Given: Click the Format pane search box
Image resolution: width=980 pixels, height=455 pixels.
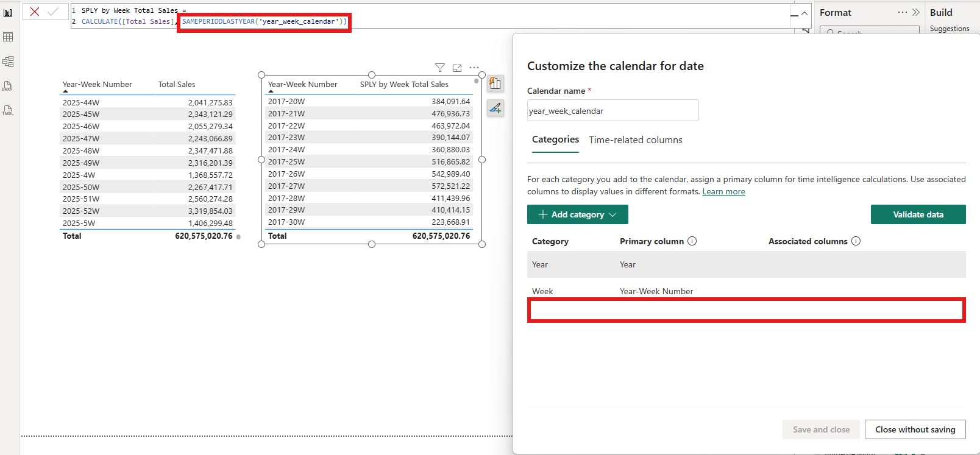Looking at the screenshot, I should click(870, 30).
